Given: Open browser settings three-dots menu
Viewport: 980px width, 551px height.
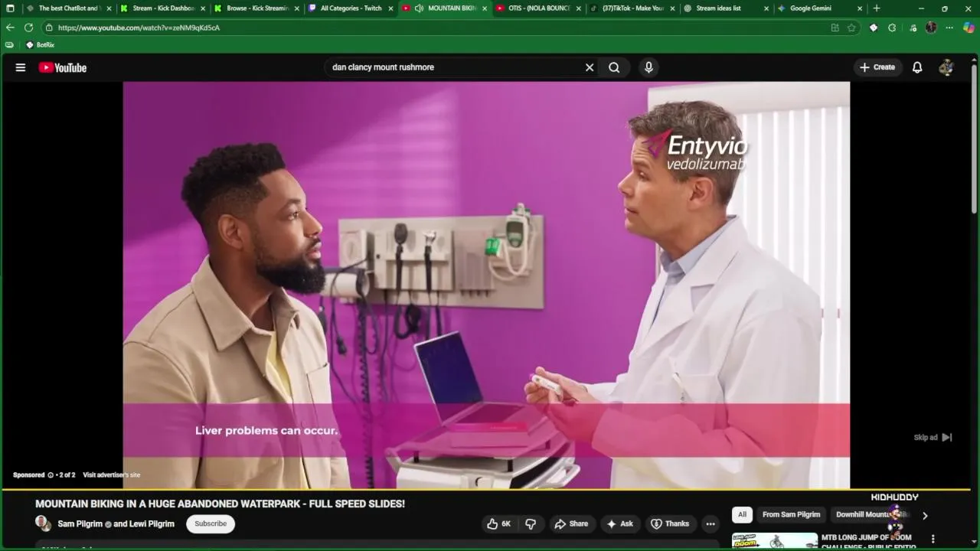Looking at the screenshot, I should (949, 28).
